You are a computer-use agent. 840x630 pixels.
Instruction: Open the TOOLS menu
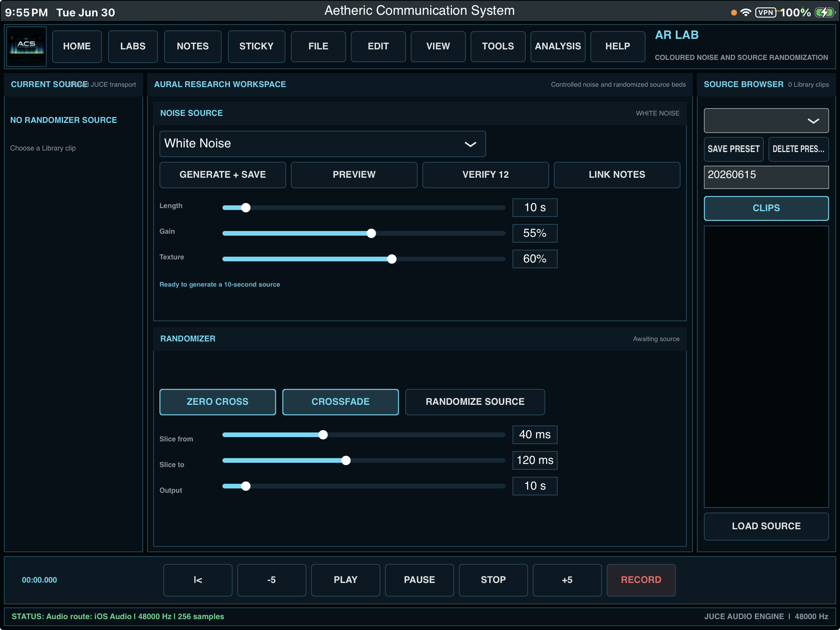tap(498, 46)
